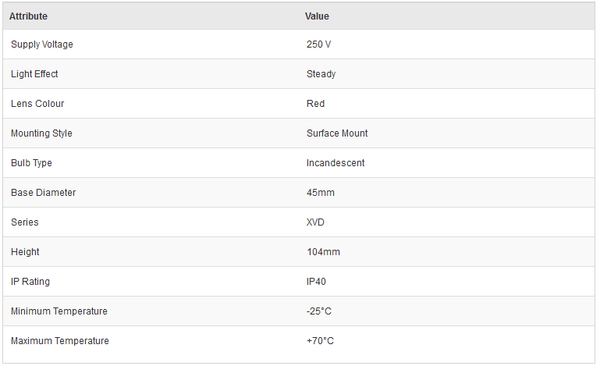Click the IP40 rating value

pos(316,282)
